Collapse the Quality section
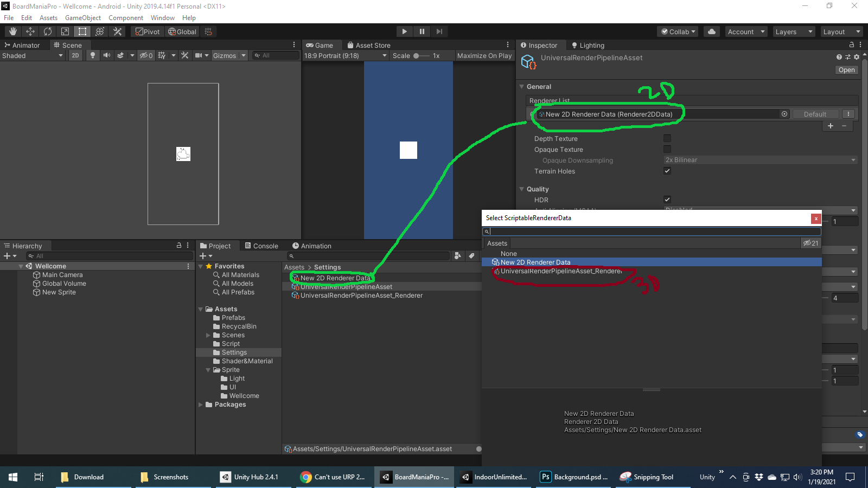This screenshot has width=868, height=488. click(x=522, y=189)
